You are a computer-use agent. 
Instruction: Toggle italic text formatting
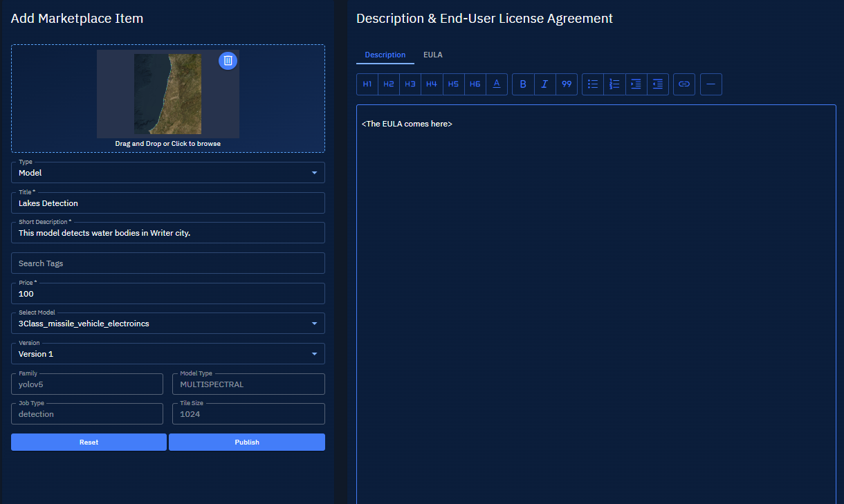(544, 84)
